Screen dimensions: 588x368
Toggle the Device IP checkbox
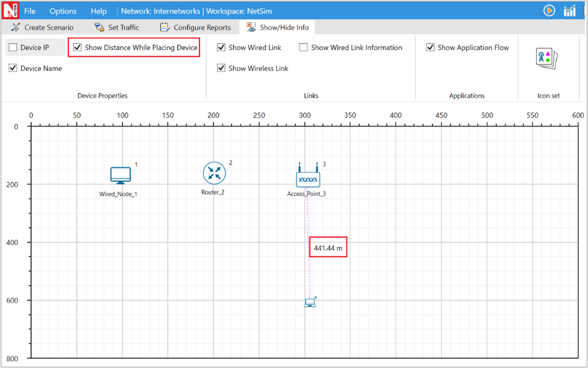point(13,48)
